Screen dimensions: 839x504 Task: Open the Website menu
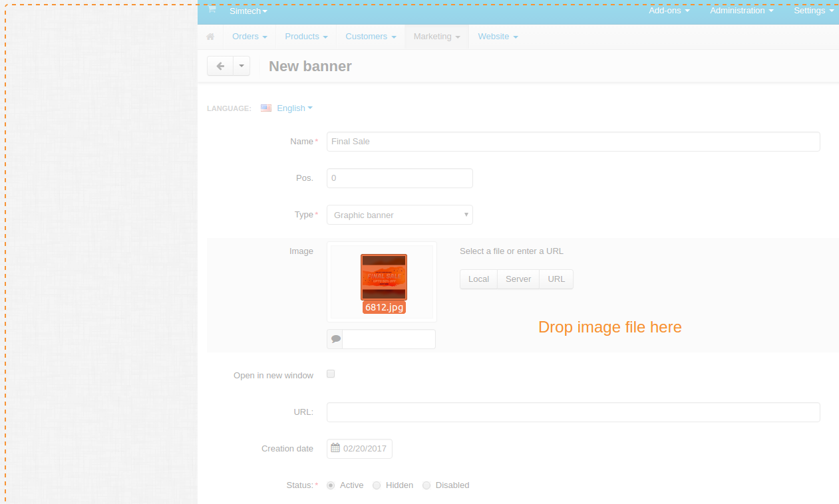click(x=498, y=37)
